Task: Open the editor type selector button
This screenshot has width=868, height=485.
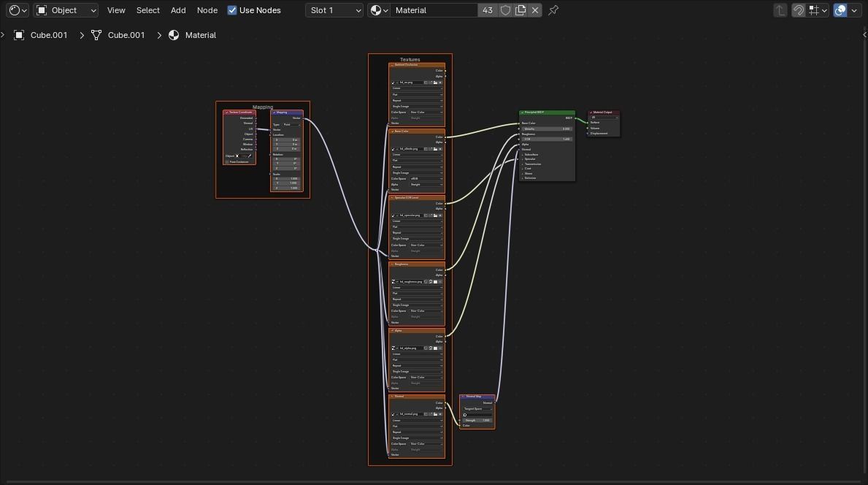Action: click(x=18, y=10)
